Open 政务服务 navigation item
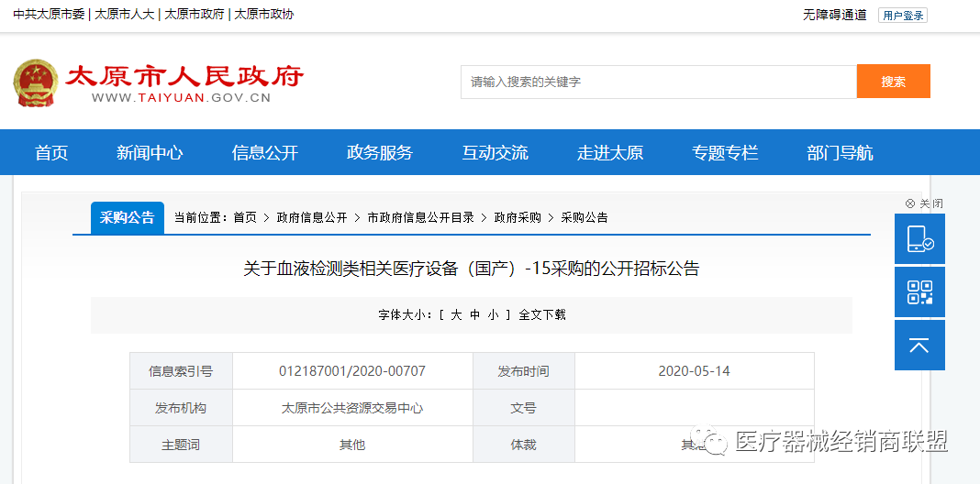This screenshot has width=980, height=484. [380, 153]
